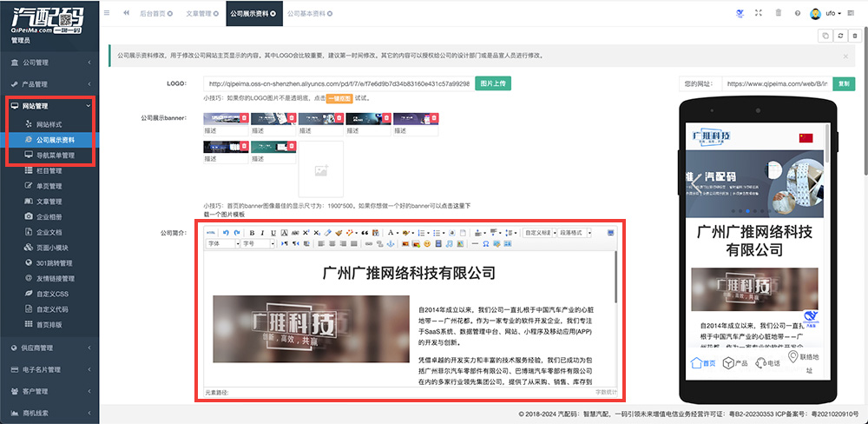Apply bold formatting in editor
Screen dimensions: 868x424
(x=252, y=233)
